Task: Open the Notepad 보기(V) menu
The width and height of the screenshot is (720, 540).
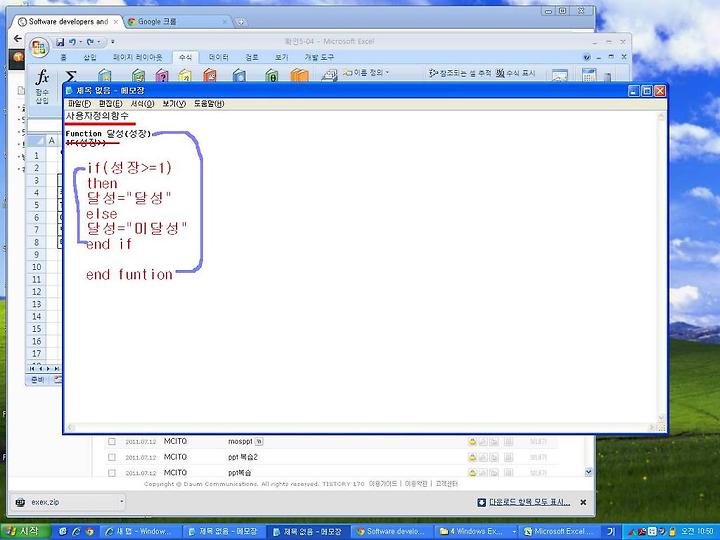Action: [174, 104]
